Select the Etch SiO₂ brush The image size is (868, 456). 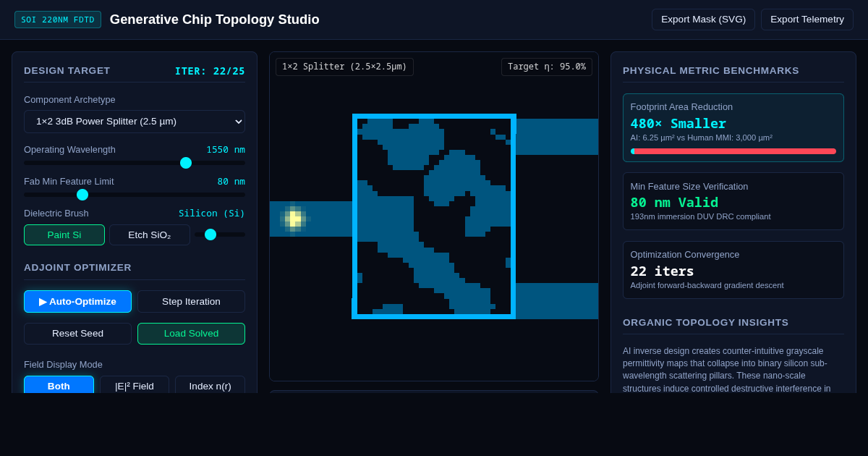coord(150,235)
